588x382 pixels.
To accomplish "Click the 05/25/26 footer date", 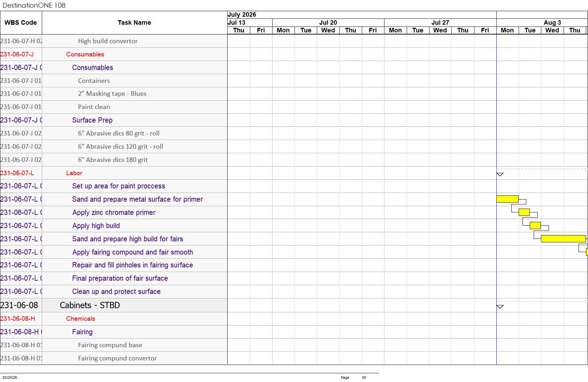I will 10,377.
